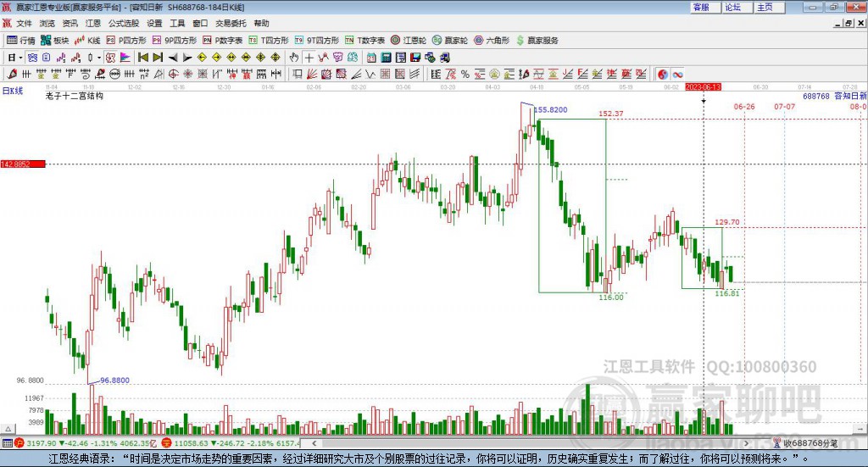
Task: Select the rectangle box drawing tool
Action: 298,74
